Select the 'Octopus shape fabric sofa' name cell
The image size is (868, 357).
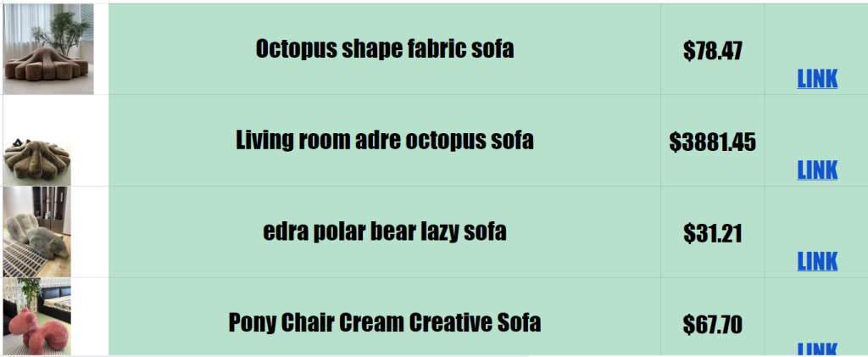384,48
